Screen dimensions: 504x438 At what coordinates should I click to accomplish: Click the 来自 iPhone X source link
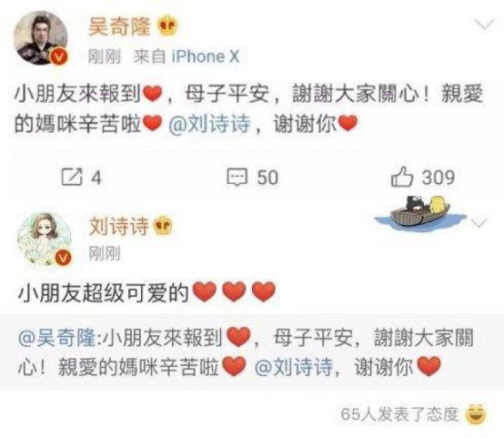click(x=186, y=56)
